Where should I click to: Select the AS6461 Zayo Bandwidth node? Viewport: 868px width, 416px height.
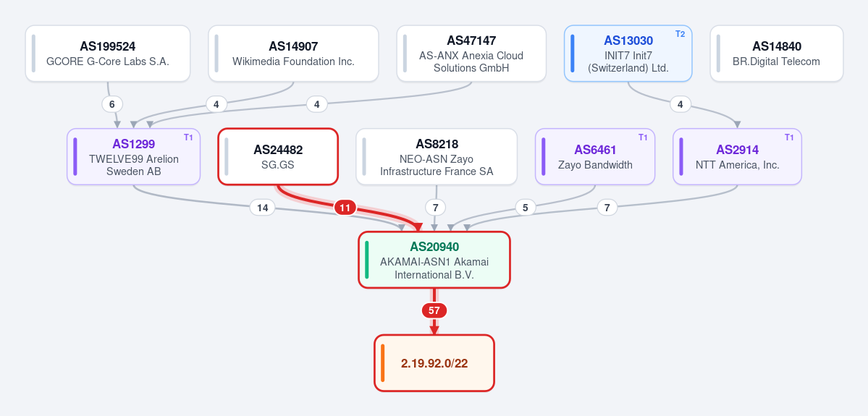coord(595,157)
